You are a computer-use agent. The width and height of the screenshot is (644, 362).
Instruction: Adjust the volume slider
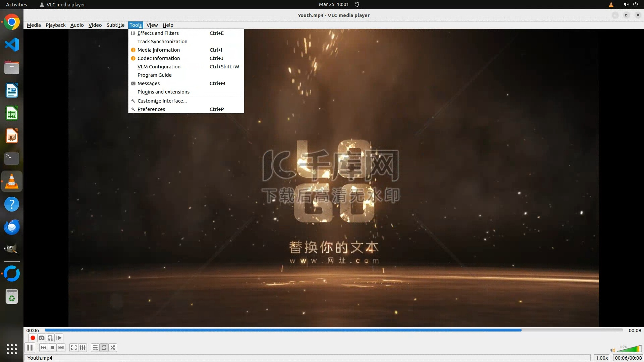(x=630, y=349)
